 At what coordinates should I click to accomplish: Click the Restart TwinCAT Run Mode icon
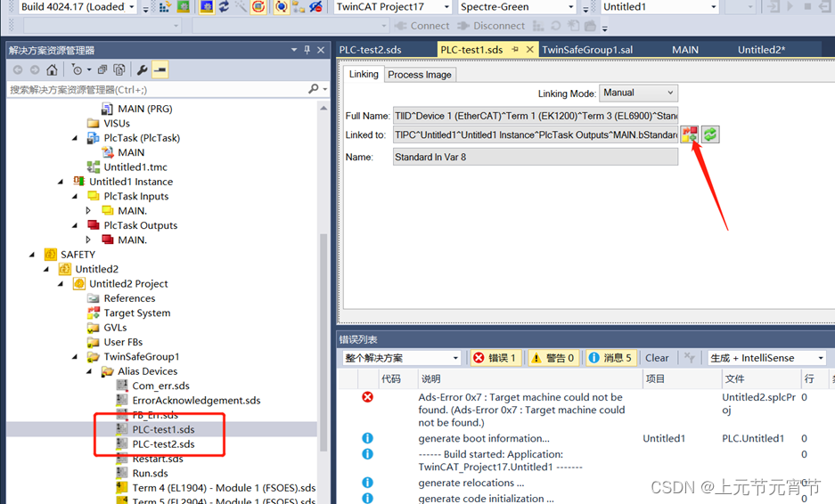tap(184, 7)
